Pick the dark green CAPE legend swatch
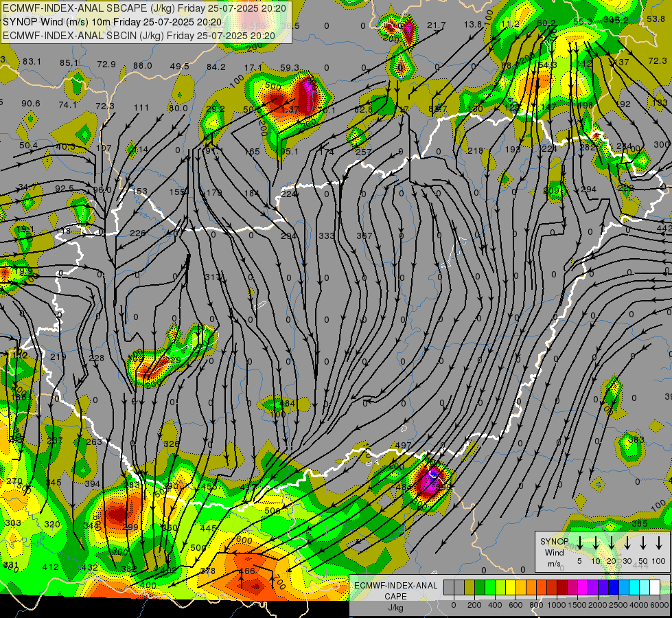The width and height of the screenshot is (672, 618). [480, 588]
